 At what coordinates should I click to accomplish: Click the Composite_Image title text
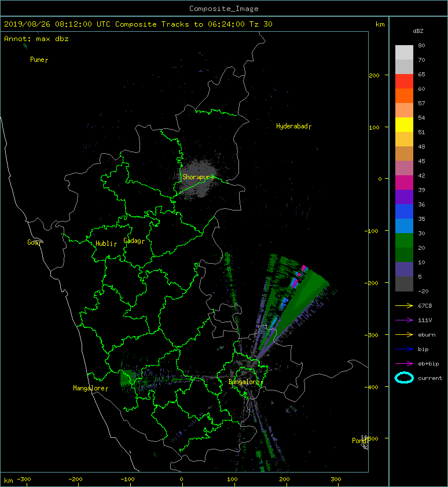click(224, 9)
